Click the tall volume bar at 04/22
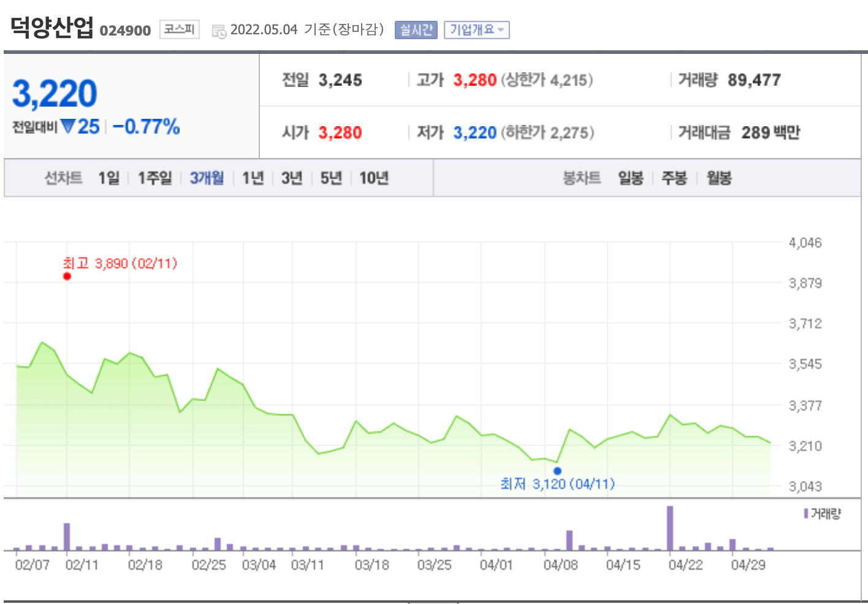Screen dimensions: 868x604 tap(670, 528)
